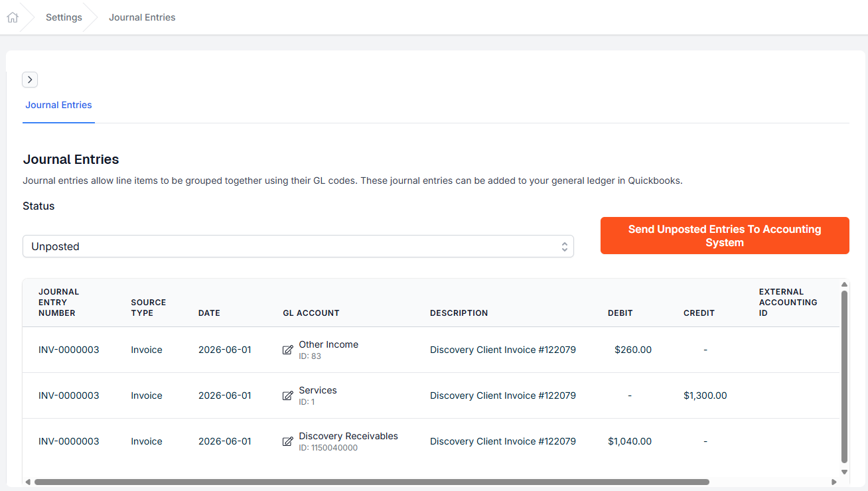868x491 pixels.
Task: Click the scroll-down arrow of the table
Action: pyautogui.click(x=844, y=472)
